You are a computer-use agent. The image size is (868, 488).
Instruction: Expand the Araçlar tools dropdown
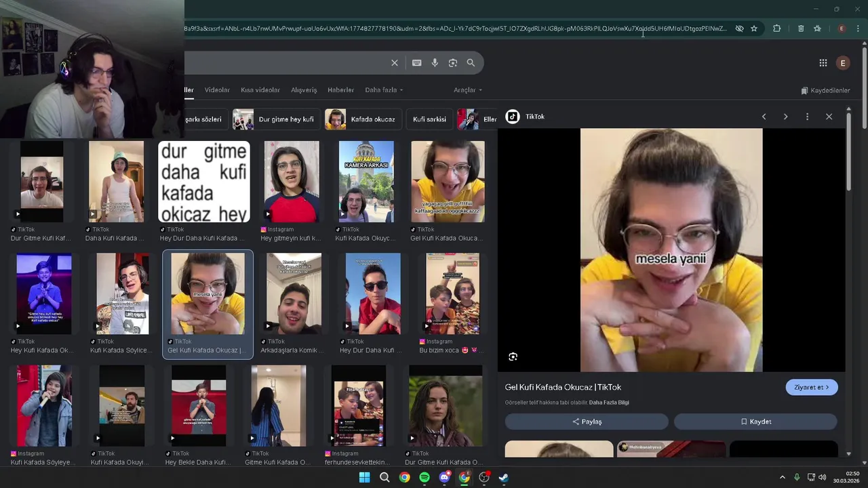tap(468, 90)
